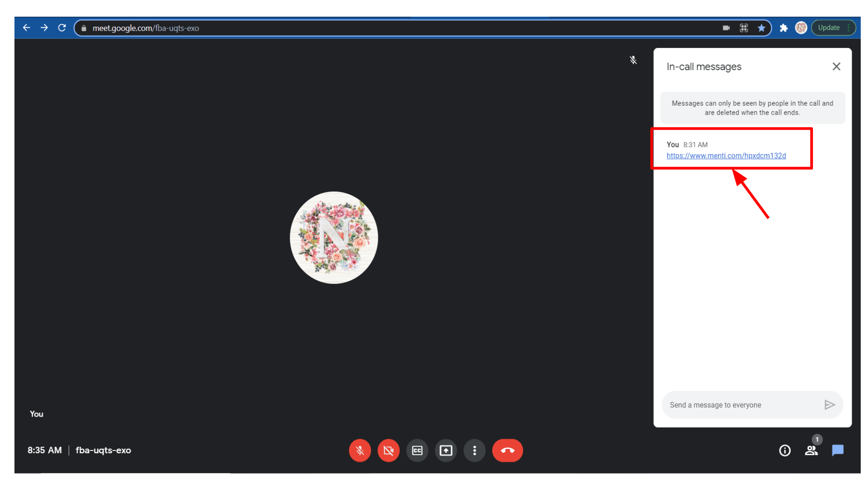Show participants list people icon
Screen dimensions: 868x488
pyautogui.click(x=811, y=450)
